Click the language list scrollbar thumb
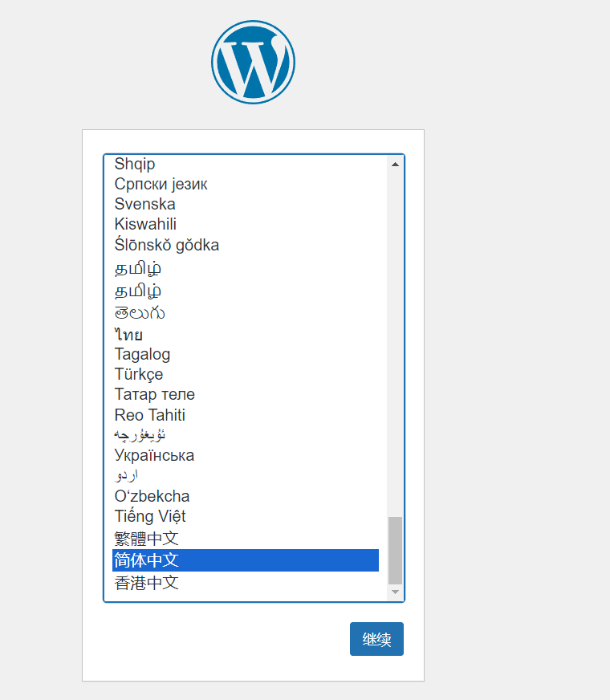Viewport: 610px width, 700px height. click(x=394, y=550)
